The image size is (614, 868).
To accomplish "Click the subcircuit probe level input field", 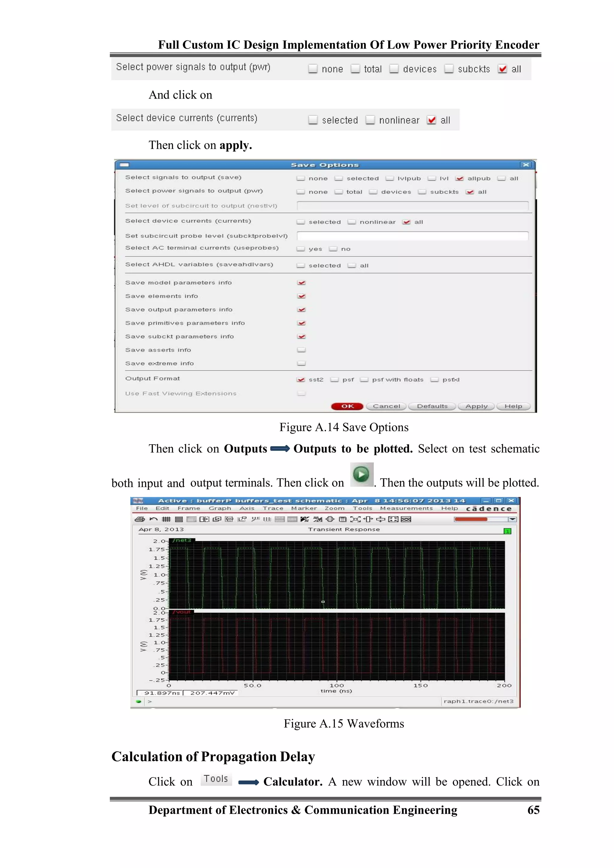I will (413, 236).
